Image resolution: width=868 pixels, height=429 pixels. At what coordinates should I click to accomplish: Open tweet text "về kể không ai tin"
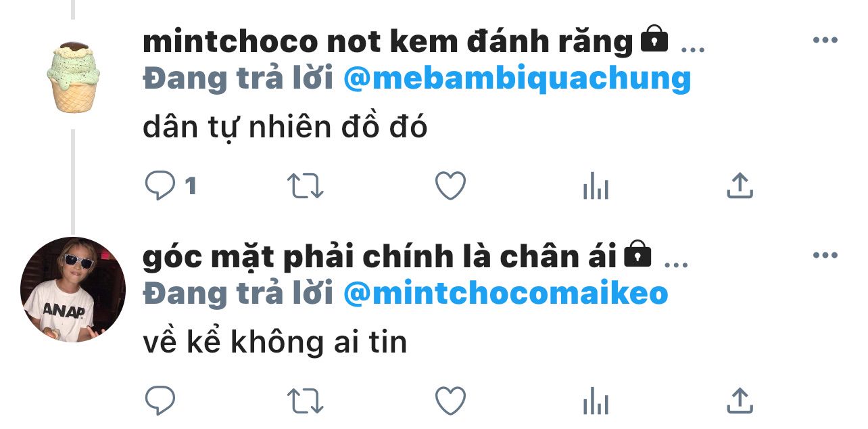tap(275, 342)
